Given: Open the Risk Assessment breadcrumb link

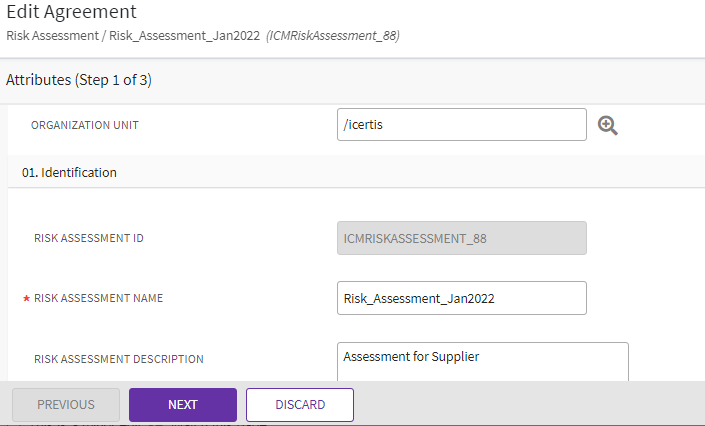Looking at the screenshot, I should click(x=49, y=35).
